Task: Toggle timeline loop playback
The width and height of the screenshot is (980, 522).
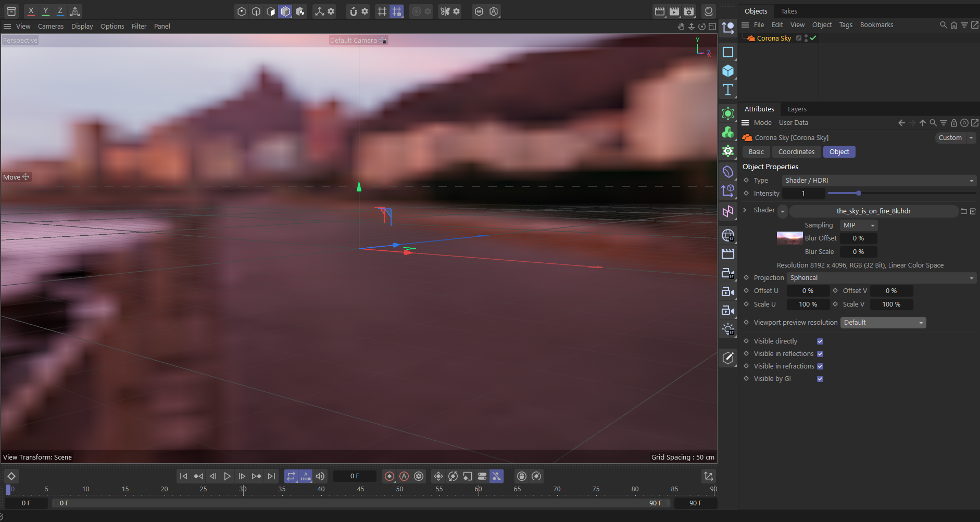Action: click(291, 476)
